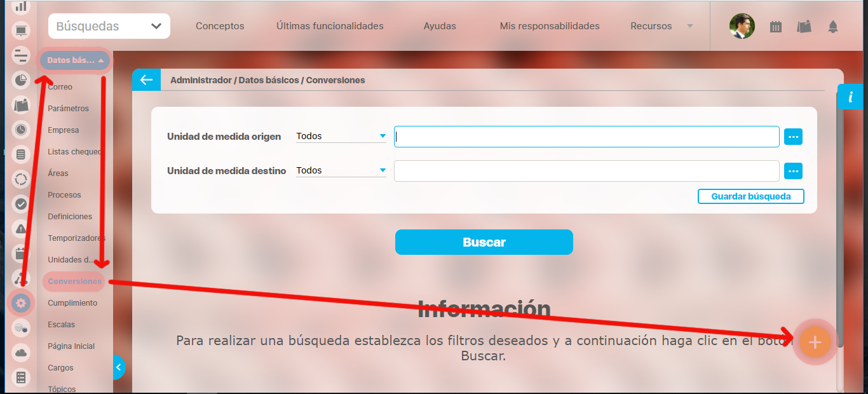Open Todos dropdown for Unidad de medida destino

click(341, 170)
